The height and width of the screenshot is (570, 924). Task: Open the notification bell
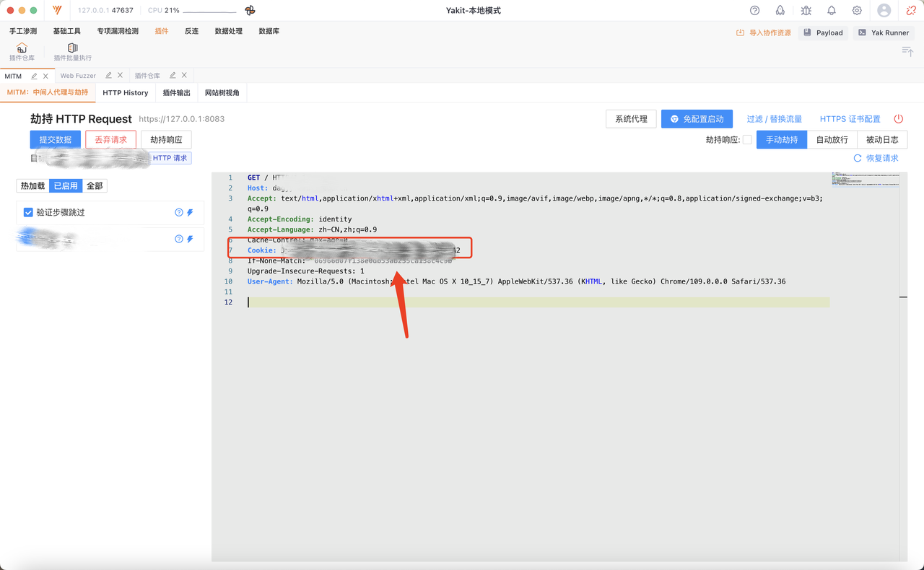(x=832, y=11)
